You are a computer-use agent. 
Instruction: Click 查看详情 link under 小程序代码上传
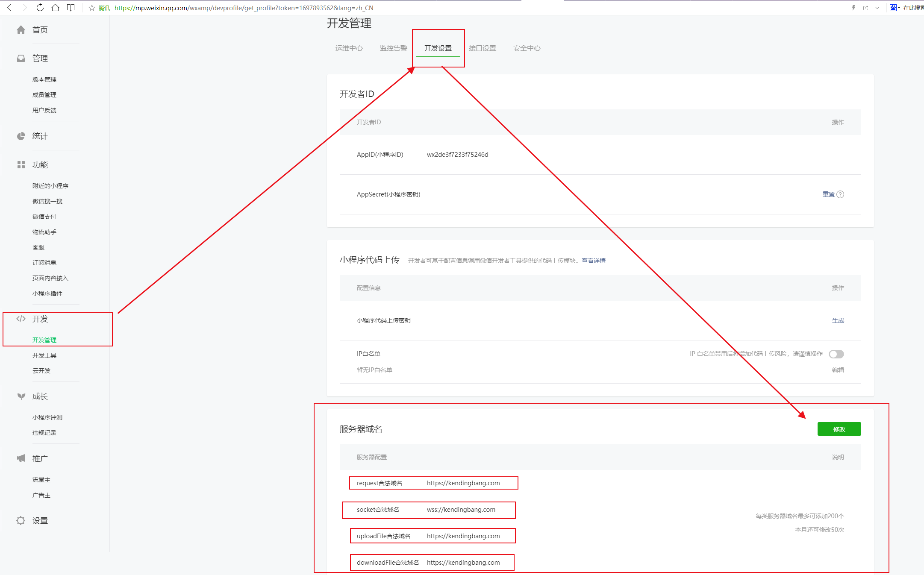tap(594, 261)
